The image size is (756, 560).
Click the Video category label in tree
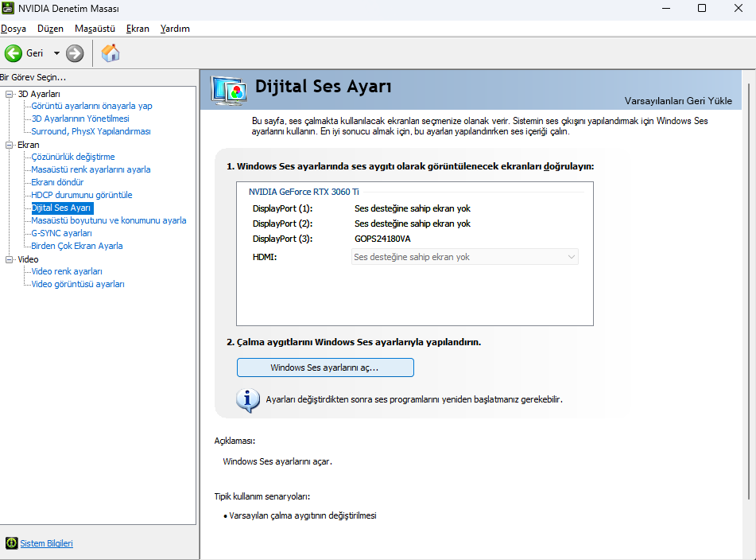28,259
